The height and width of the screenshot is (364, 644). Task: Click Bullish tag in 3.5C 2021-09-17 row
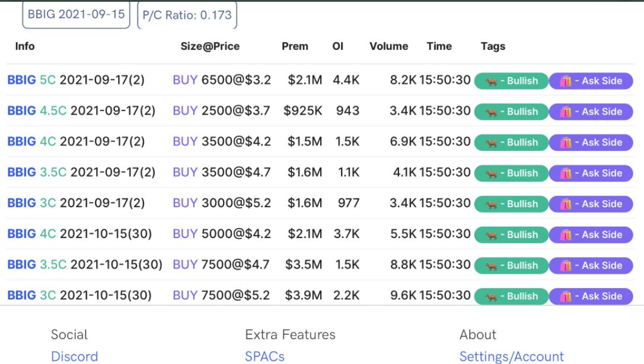511,173
